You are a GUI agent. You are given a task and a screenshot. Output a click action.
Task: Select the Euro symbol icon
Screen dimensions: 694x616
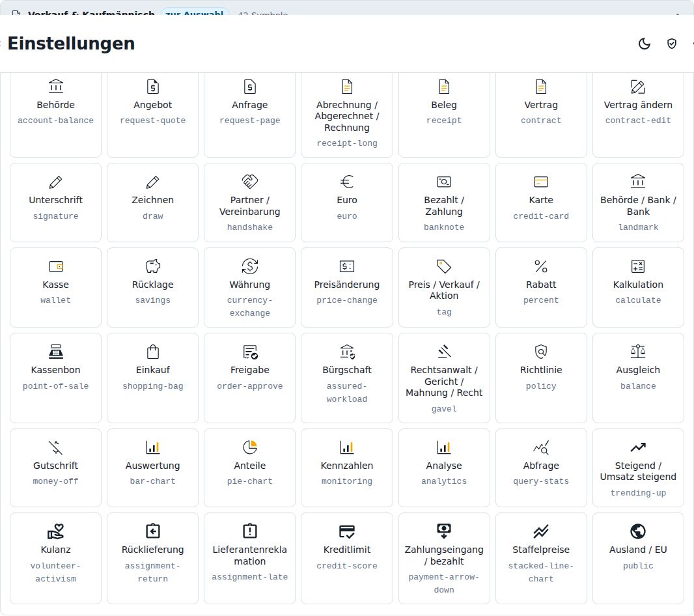pos(347,182)
